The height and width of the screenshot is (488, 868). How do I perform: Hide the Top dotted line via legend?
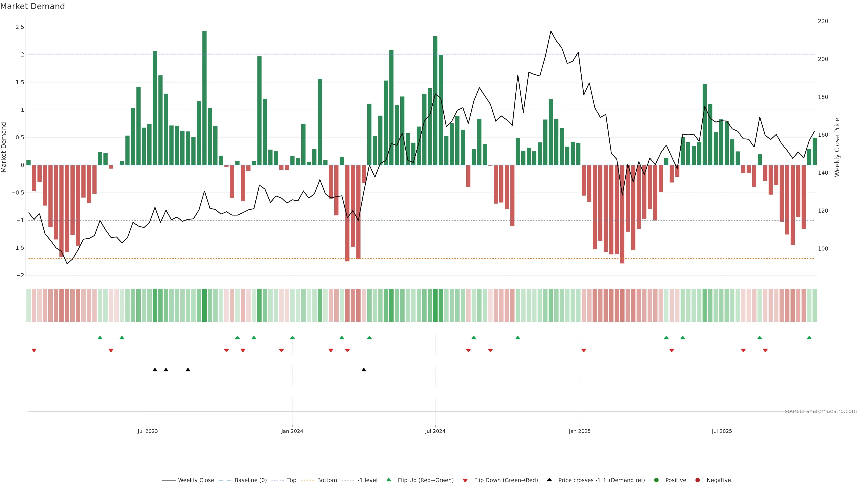pyautogui.click(x=291, y=480)
